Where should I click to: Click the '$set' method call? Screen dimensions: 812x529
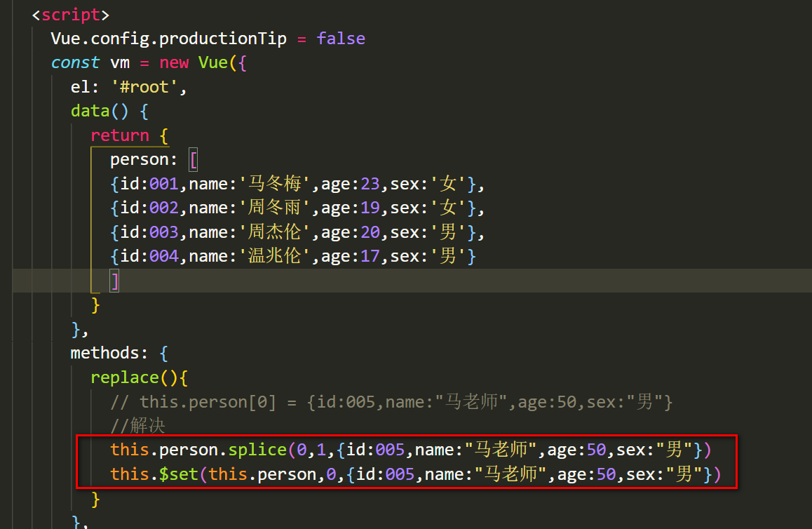tap(179, 474)
